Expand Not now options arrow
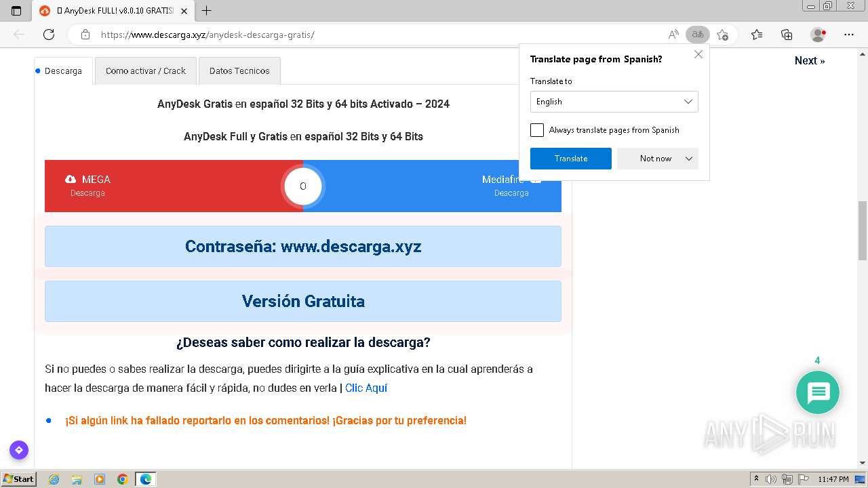This screenshot has width=868, height=488. point(689,159)
